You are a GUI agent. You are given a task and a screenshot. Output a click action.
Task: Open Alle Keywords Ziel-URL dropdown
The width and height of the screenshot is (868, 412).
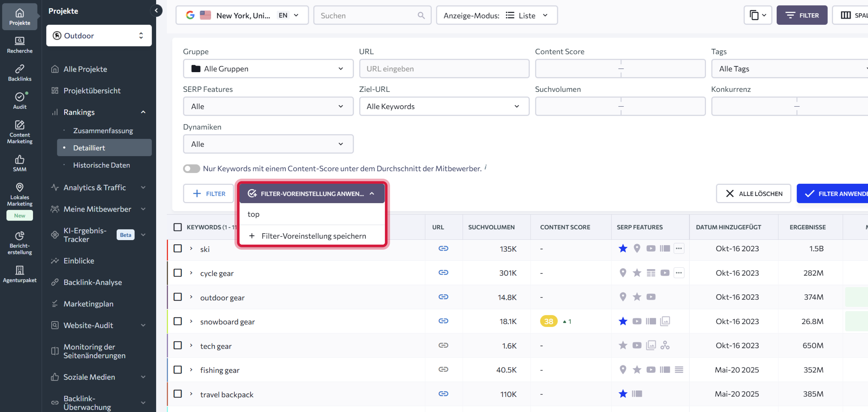pyautogui.click(x=444, y=107)
